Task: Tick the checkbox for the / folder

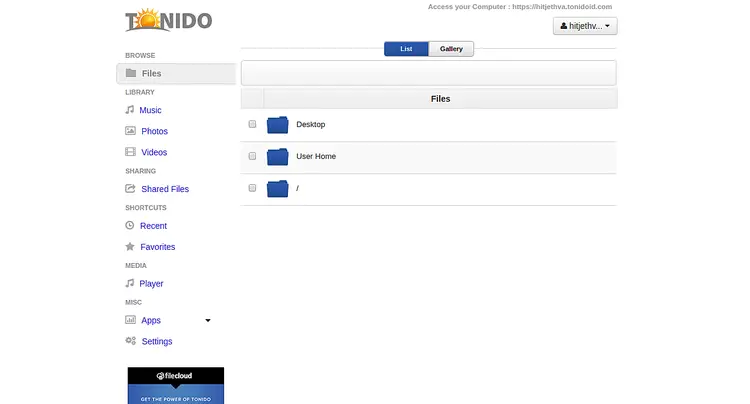Action: pos(252,188)
